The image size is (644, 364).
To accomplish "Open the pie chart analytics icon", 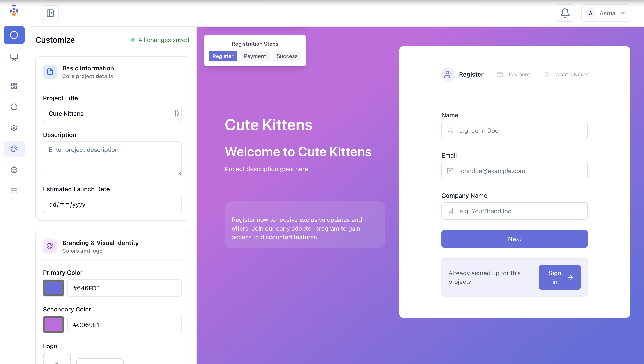I will pyautogui.click(x=14, y=107).
